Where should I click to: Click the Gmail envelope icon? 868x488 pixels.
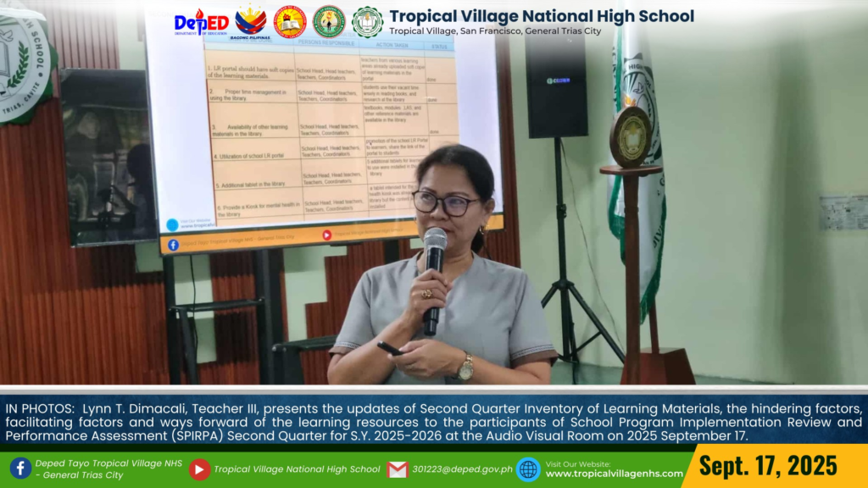(398, 469)
